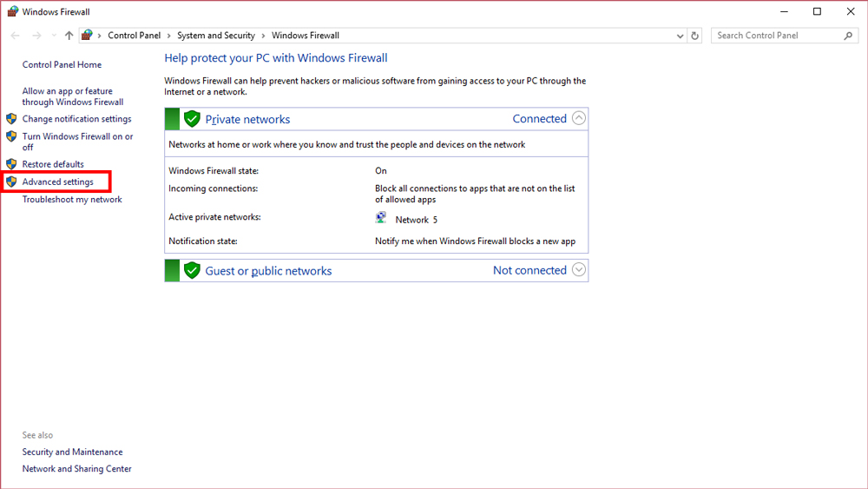Open chevron after System and Security breadcrumb
The height and width of the screenshot is (489, 868).
263,36
